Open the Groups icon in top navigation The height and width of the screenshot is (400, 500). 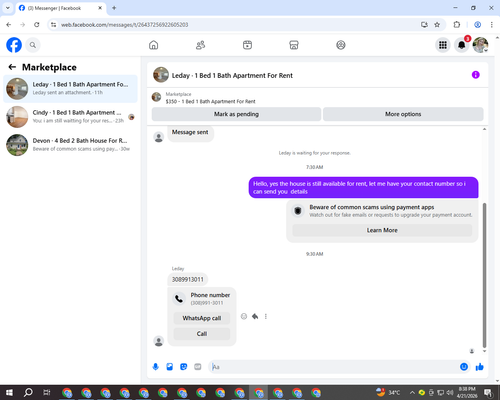tap(341, 45)
